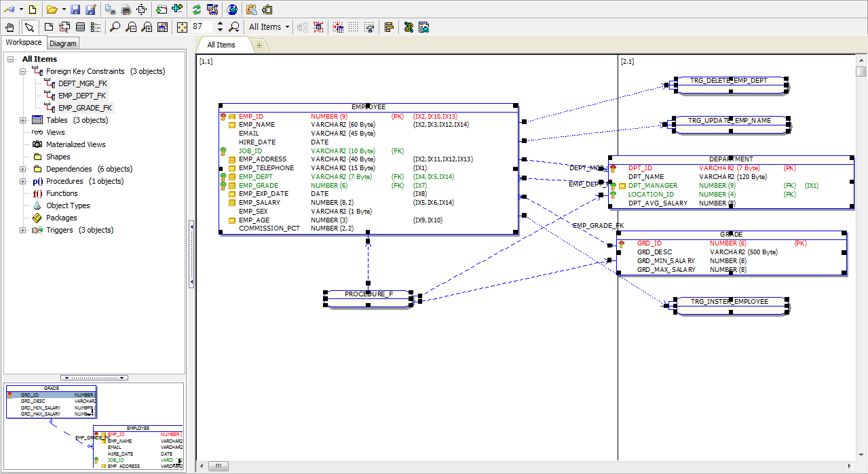The height and width of the screenshot is (474, 868).
Task: Click the open folder icon
Action: click(x=52, y=9)
